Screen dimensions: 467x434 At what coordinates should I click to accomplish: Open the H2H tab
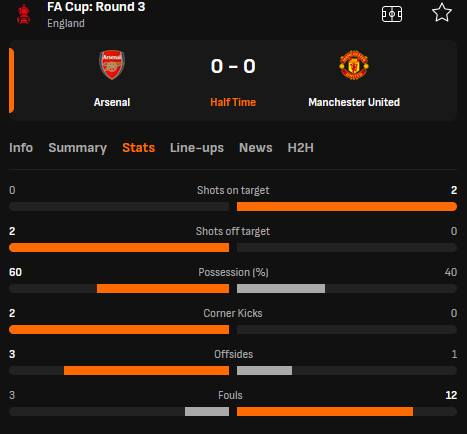(301, 148)
